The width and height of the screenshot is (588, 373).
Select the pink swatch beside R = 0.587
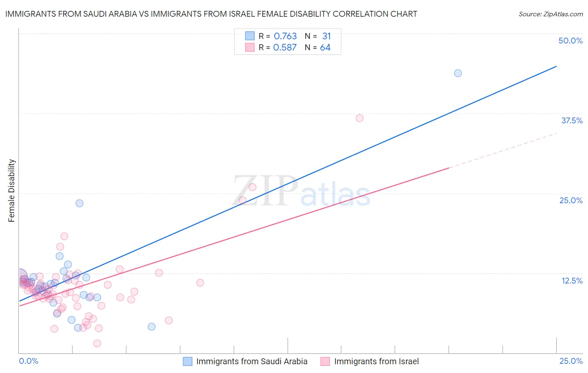tap(250, 47)
